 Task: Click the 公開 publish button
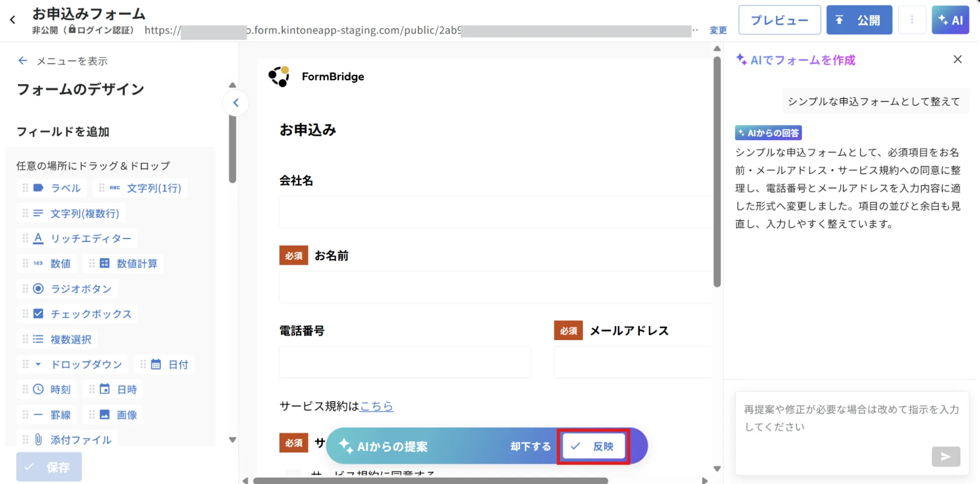pyautogui.click(x=859, y=20)
